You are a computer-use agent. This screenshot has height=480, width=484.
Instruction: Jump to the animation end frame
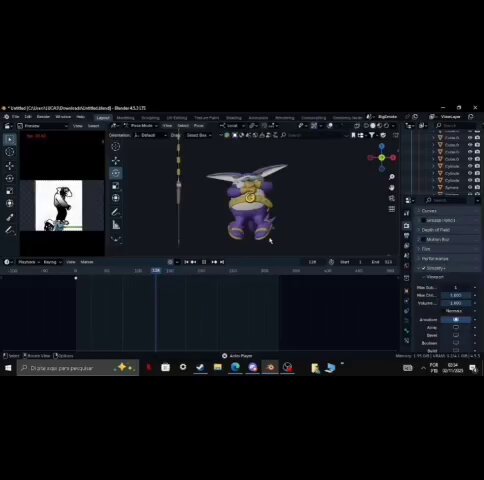pos(222,262)
